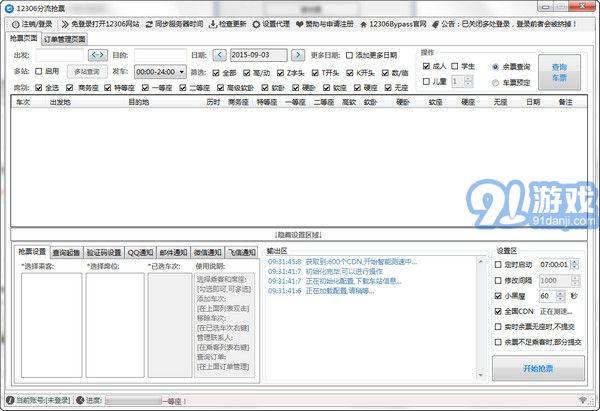
Task: Select 余票查询 radio button
Action: (x=496, y=67)
